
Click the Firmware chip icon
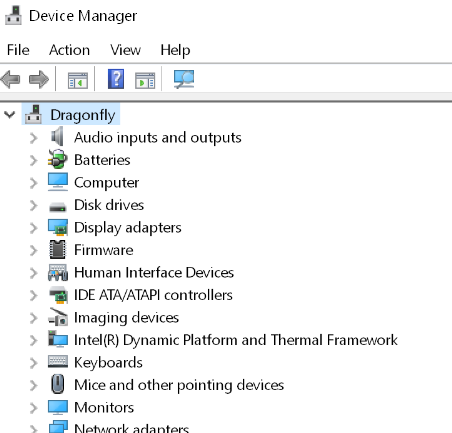click(x=58, y=250)
